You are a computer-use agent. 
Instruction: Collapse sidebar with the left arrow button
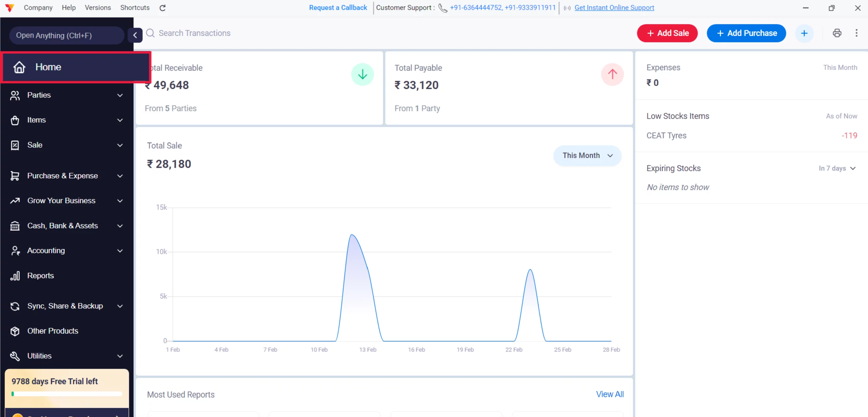pos(135,35)
